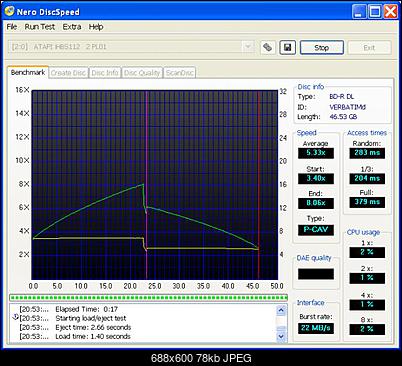
Task: Click the drive options tool icon
Action: (x=268, y=47)
